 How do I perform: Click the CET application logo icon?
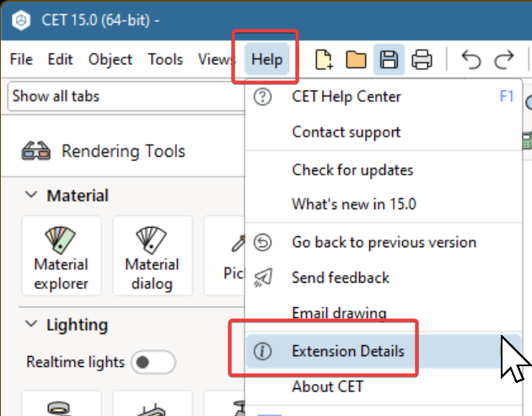tap(21, 20)
